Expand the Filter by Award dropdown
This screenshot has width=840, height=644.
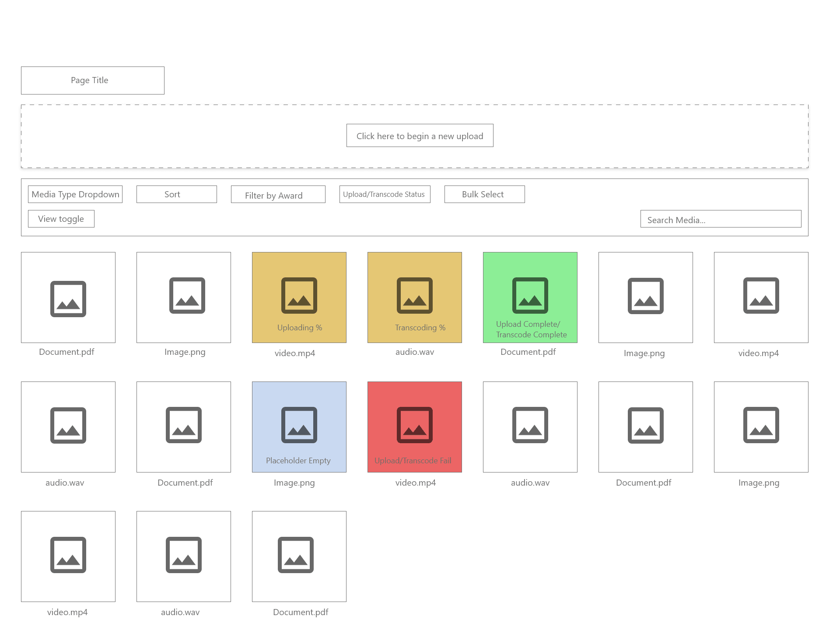pyautogui.click(x=278, y=195)
